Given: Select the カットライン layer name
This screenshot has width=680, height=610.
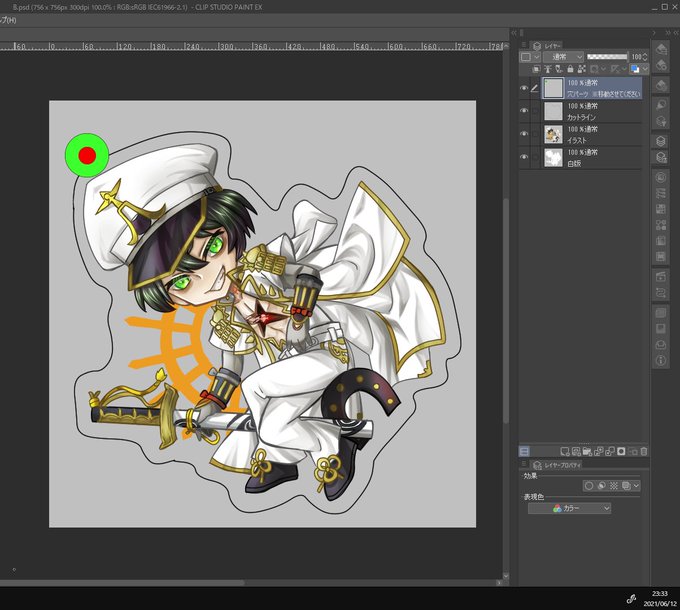Looking at the screenshot, I should (x=582, y=117).
